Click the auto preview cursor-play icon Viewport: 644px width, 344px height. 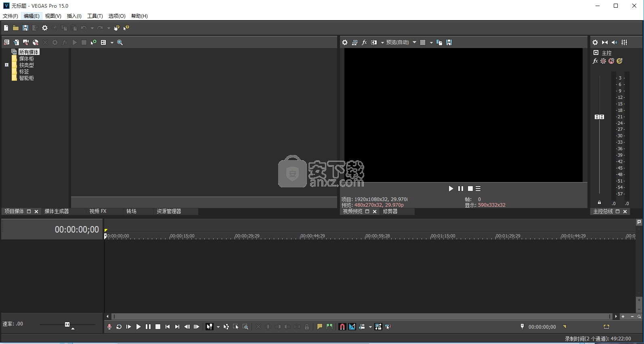pyautogui.click(x=94, y=42)
